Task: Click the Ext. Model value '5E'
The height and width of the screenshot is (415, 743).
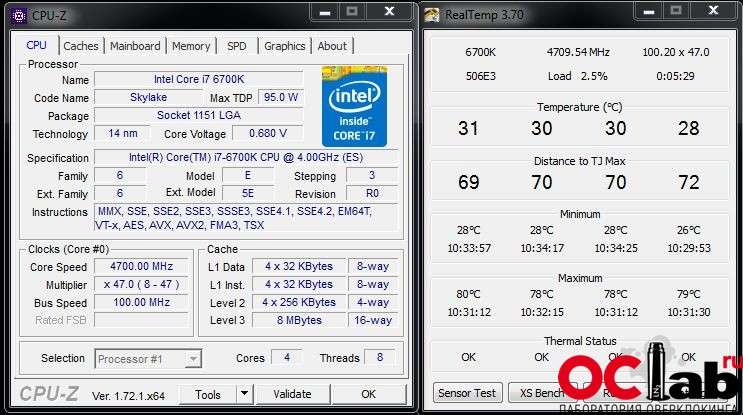Action: (248, 193)
